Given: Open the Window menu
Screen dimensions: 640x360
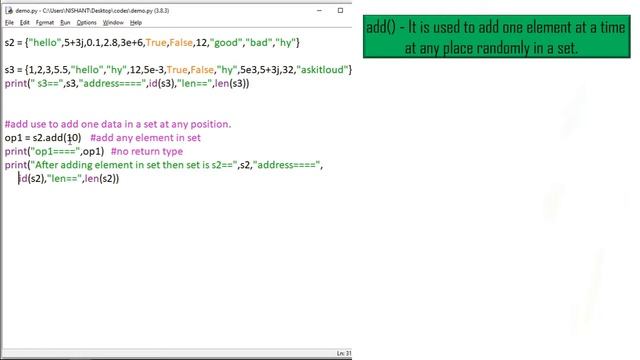Looking at the screenshot, I should [113, 23].
